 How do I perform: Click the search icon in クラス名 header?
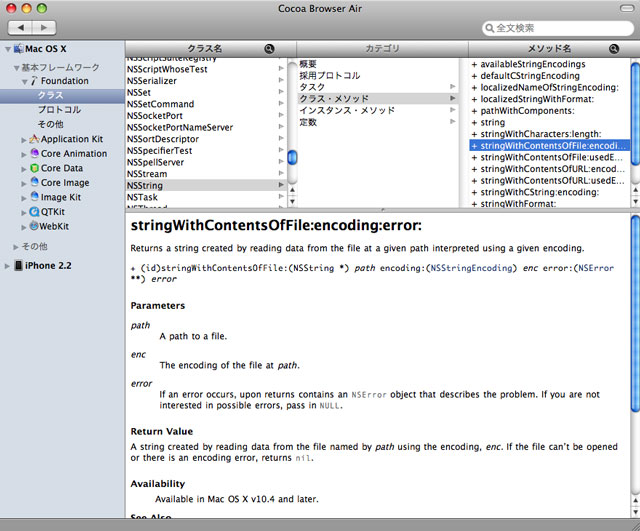[x=269, y=49]
